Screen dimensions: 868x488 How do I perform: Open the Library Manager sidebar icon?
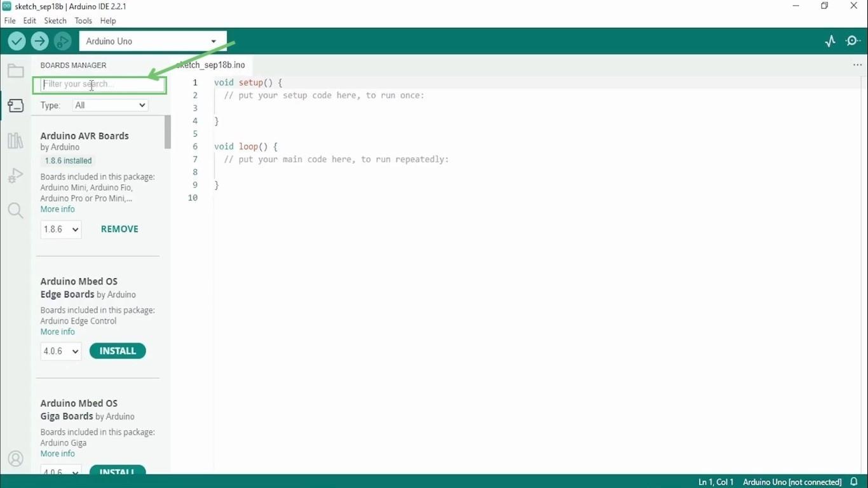pyautogui.click(x=15, y=140)
